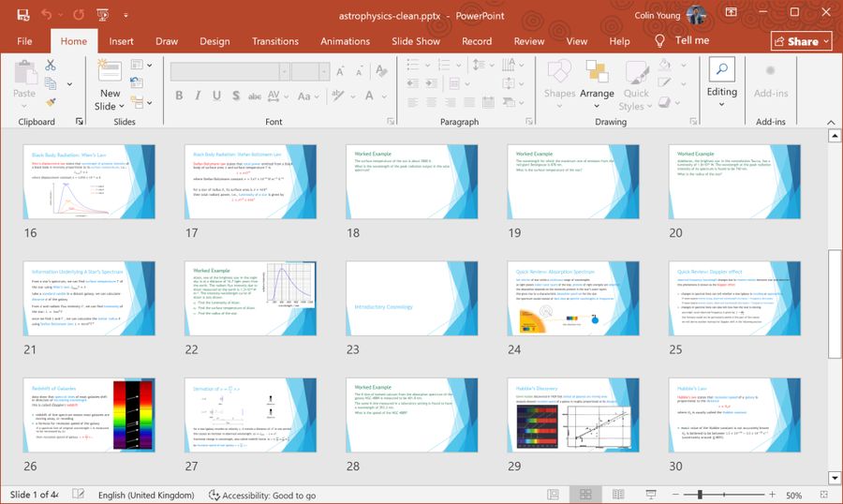Click the New Slide icon

110,74
